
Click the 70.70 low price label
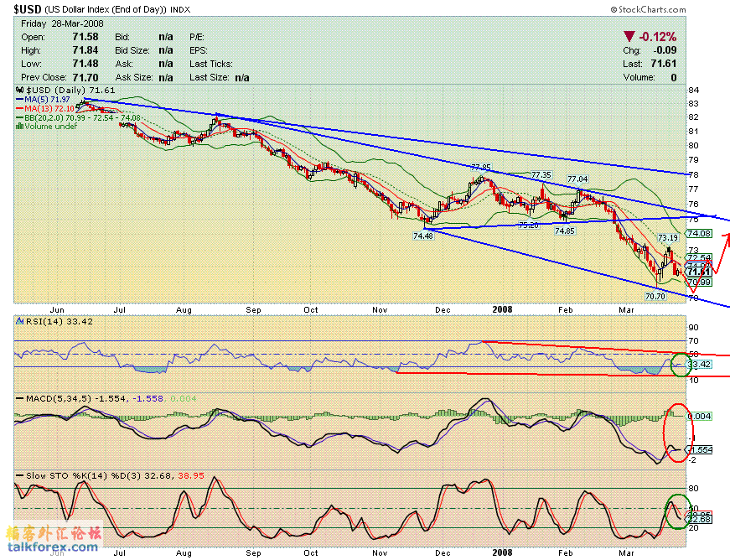click(655, 296)
